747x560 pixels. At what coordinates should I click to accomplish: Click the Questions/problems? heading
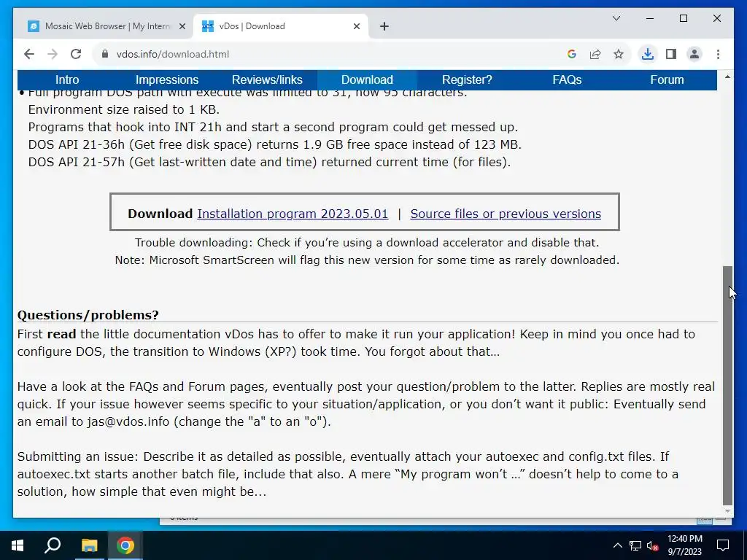[88, 315]
